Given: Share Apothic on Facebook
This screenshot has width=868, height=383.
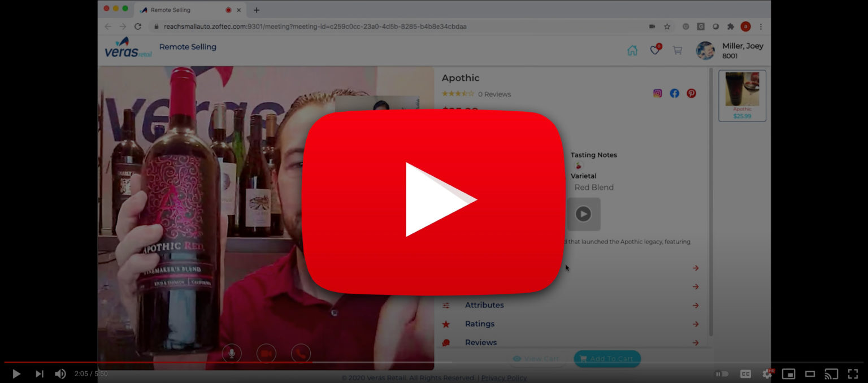Looking at the screenshot, I should click(x=674, y=93).
